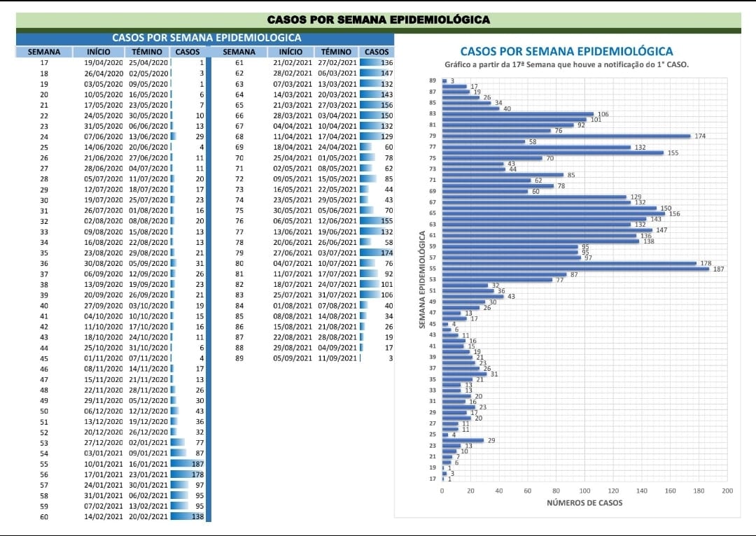Click week number 89 in the table

click(239, 358)
